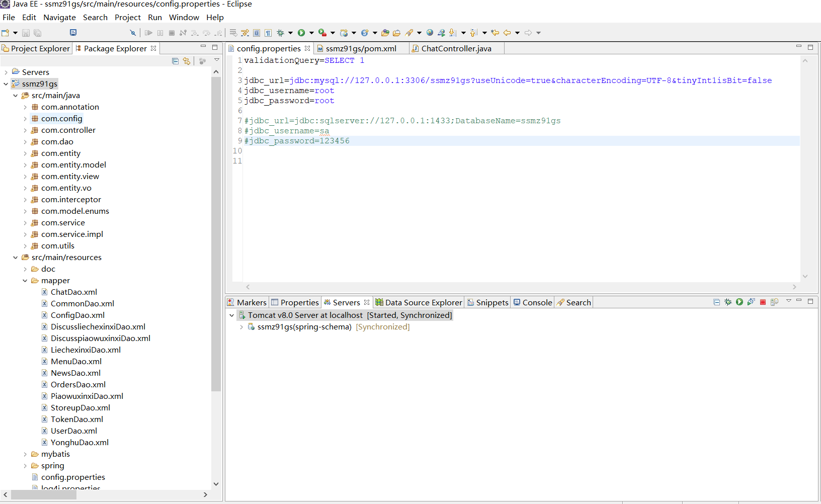Open Package Explorer view menu triangle
Viewport: 821px width, 504px height.
pos(217,60)
